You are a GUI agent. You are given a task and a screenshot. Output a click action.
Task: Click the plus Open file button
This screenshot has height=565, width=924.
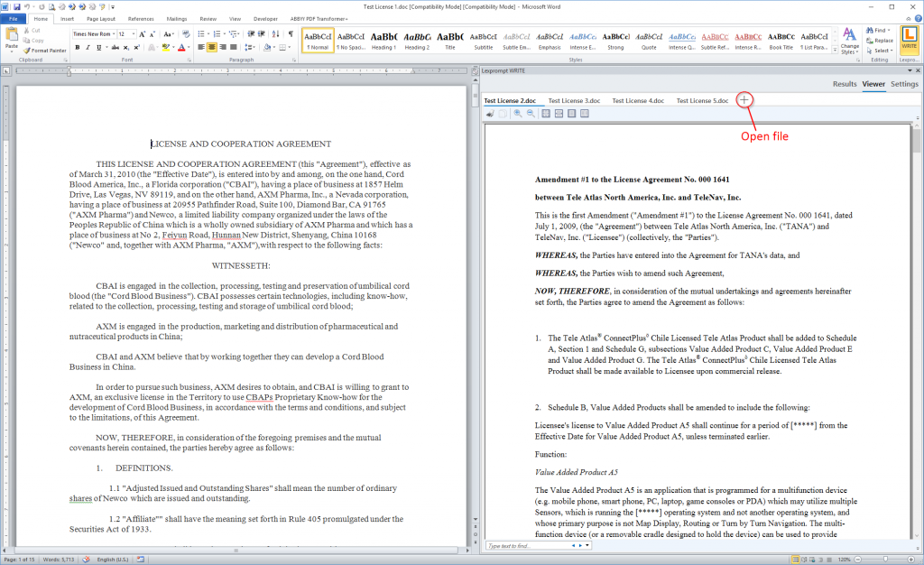(744, 99)
